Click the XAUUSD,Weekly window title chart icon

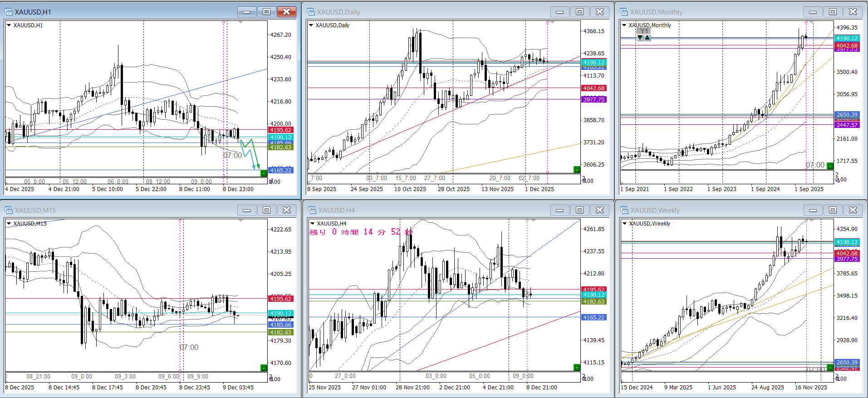[624, 210]
